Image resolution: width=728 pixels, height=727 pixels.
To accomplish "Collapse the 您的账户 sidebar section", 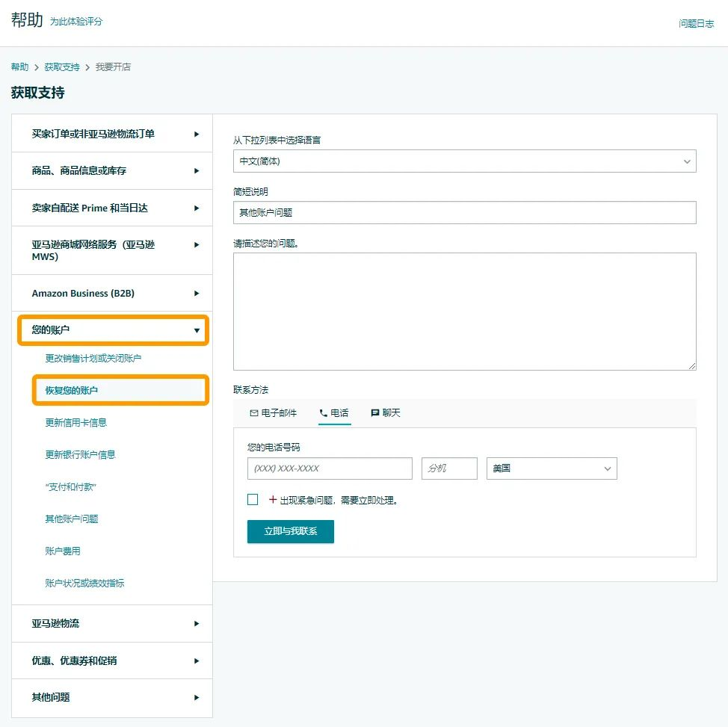I will pos(112,330).
